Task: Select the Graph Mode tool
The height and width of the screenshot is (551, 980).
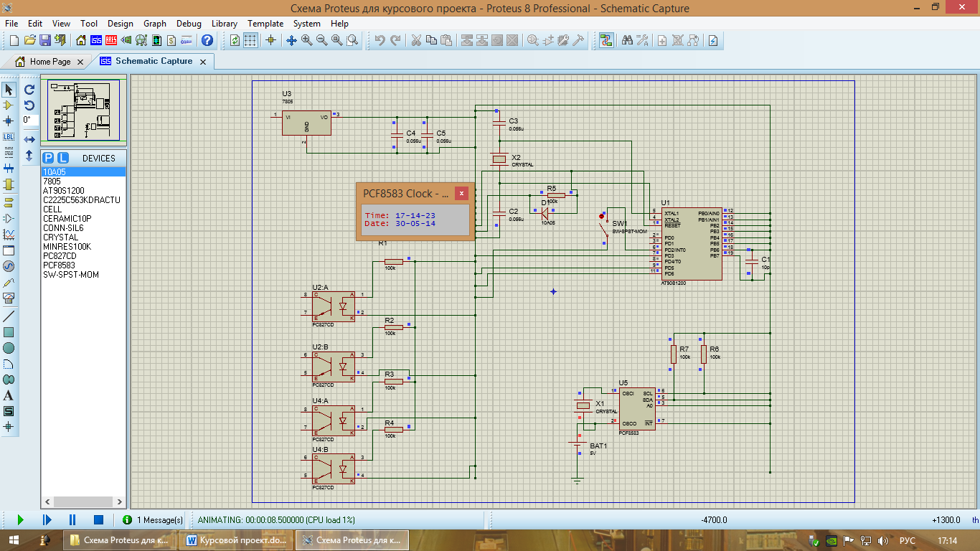Action: (9, 234)
